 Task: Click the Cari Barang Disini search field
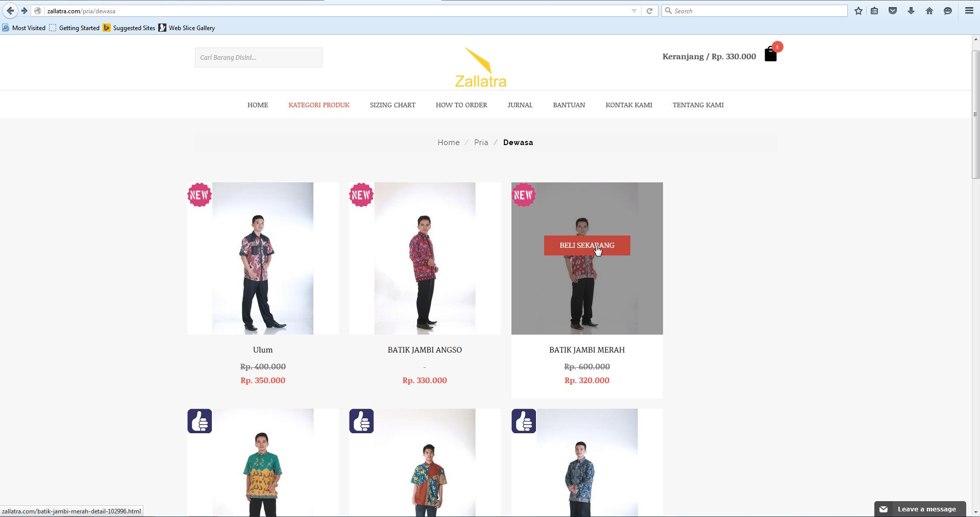point(258,57)
